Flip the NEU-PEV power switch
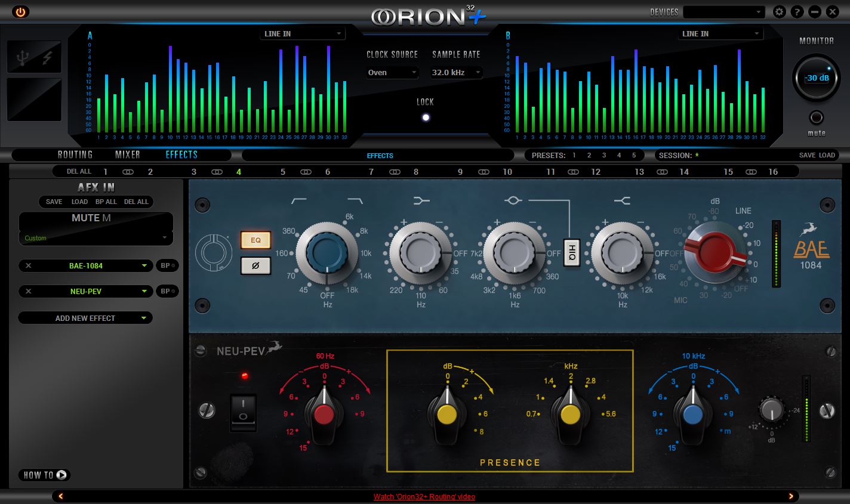Screen dimensions: 850x504 coord(243,412)
